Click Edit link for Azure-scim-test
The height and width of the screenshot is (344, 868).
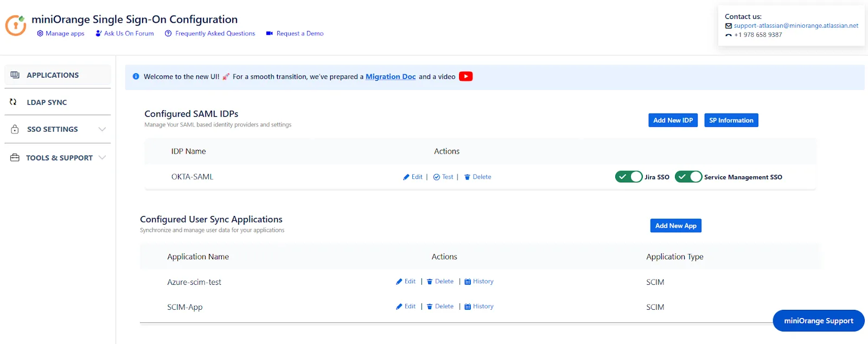(410, 281)
